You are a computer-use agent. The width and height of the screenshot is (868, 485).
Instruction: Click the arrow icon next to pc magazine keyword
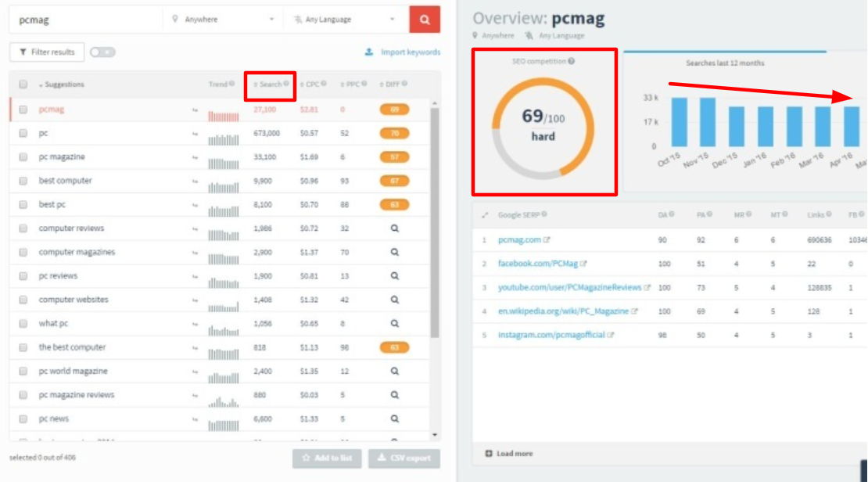[x=195, y=157]
